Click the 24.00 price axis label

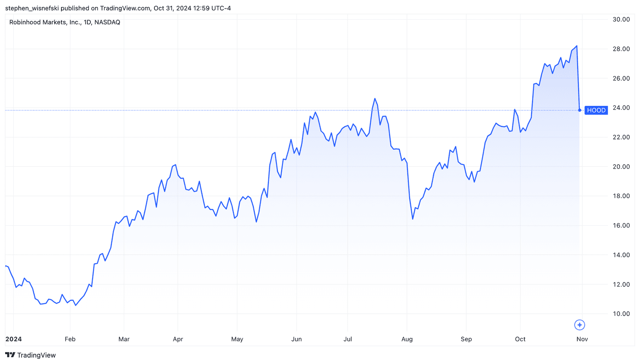point(621,108)
